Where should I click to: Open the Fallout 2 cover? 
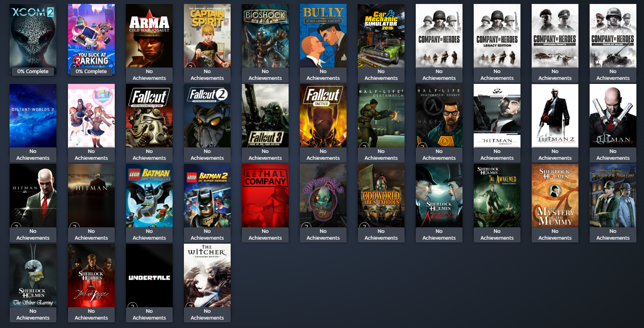coord(207,116)
